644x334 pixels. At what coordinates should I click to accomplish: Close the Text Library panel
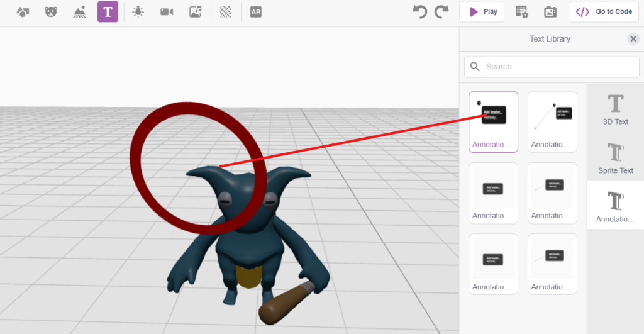[633, 39]
